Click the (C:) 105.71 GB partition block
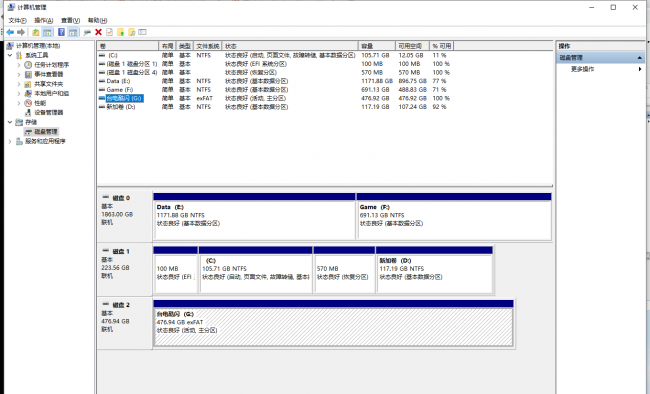This screenshot has height=394, width=650. point(255,270)
